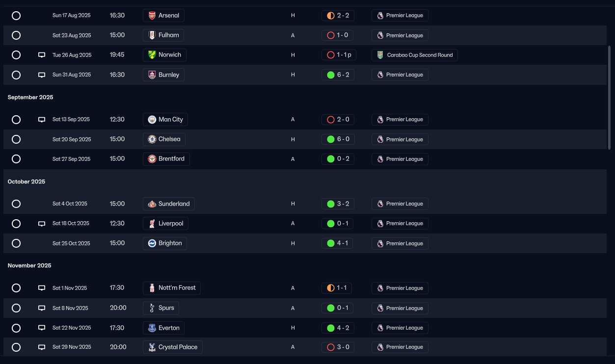Collapse the November 2025 fixtures group
This screenshot has width=615, height=364.
29,265
